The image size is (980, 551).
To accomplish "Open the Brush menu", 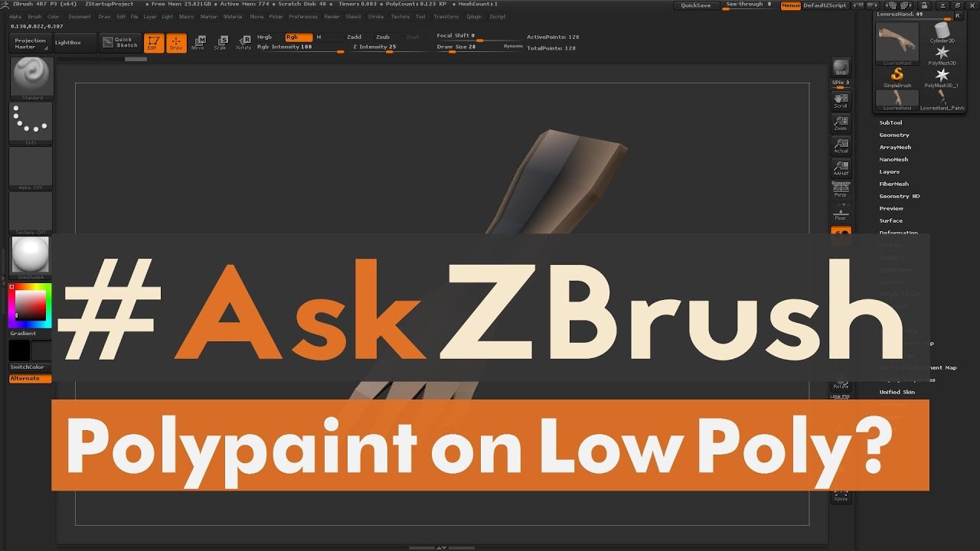I will [34, 16].
